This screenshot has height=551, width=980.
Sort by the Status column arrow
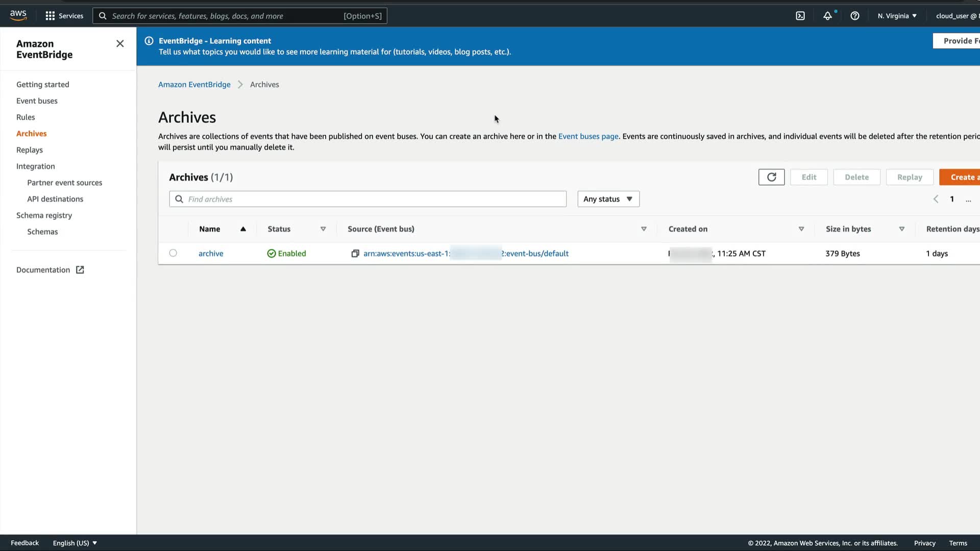coord(323,229)
